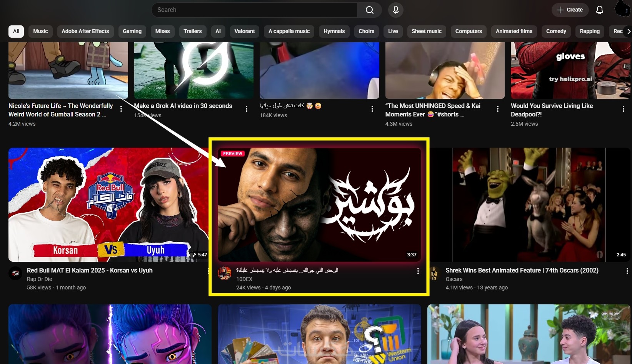Open the Oscars channel avatar

(x=434, y=273)
